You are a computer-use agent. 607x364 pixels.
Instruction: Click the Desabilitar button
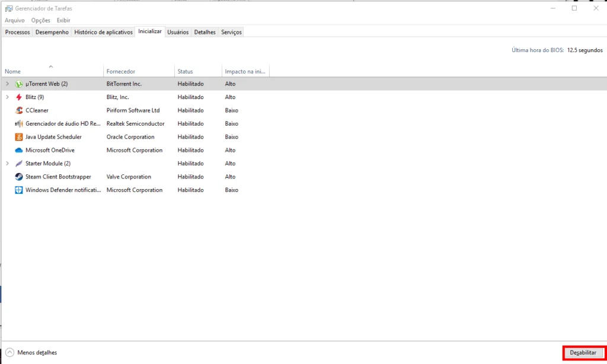(583, 352)
